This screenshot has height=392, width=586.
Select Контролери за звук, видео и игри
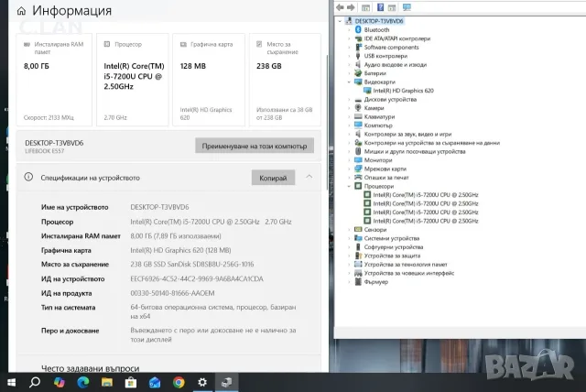(x=407, y=134)
